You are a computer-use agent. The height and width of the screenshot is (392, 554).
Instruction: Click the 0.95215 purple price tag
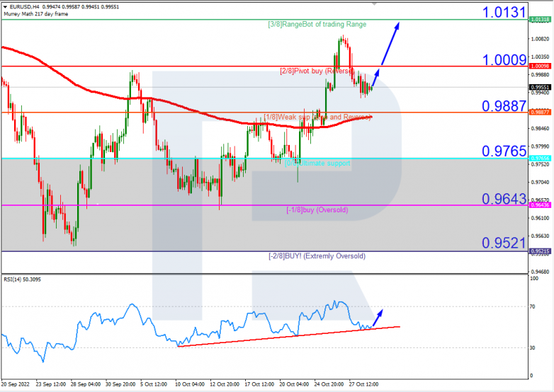[541, 251]
